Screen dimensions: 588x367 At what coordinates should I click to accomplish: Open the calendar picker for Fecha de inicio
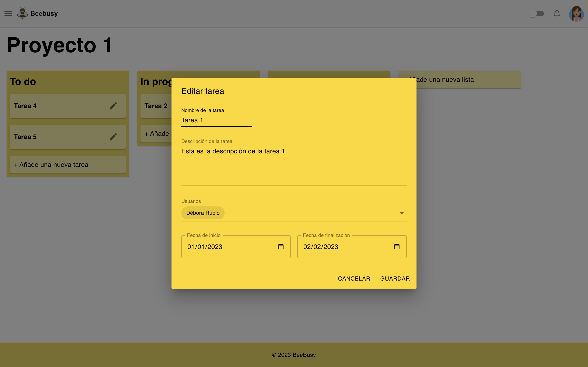[281, 247]
